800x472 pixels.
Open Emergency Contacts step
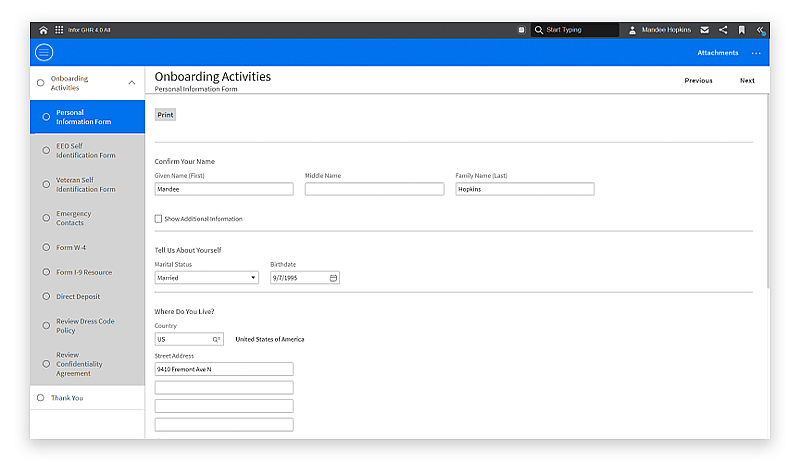click(x=87, y=218)
